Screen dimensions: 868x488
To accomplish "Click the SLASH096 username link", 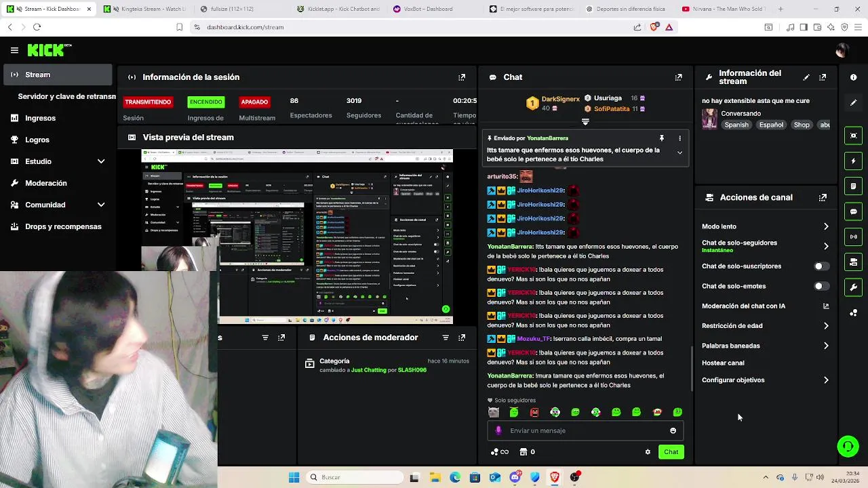I will pyautogui.click(x=412, y=370).
